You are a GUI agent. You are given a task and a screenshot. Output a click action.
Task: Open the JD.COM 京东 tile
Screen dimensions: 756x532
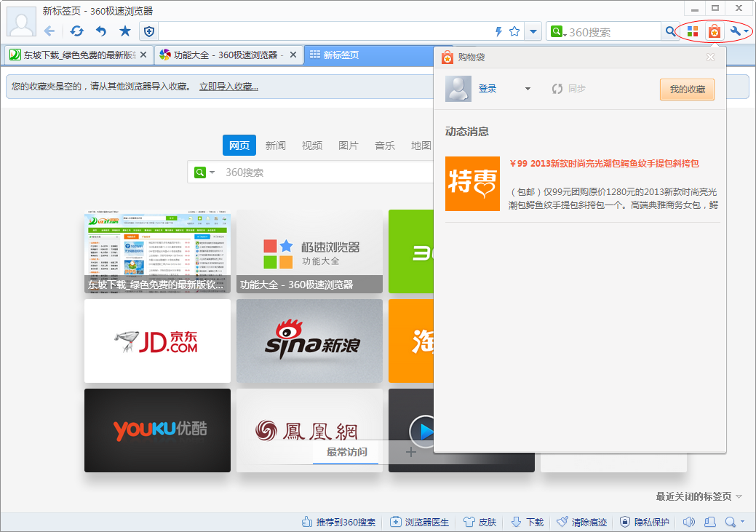pyautogui.click(x=157, y=341)
